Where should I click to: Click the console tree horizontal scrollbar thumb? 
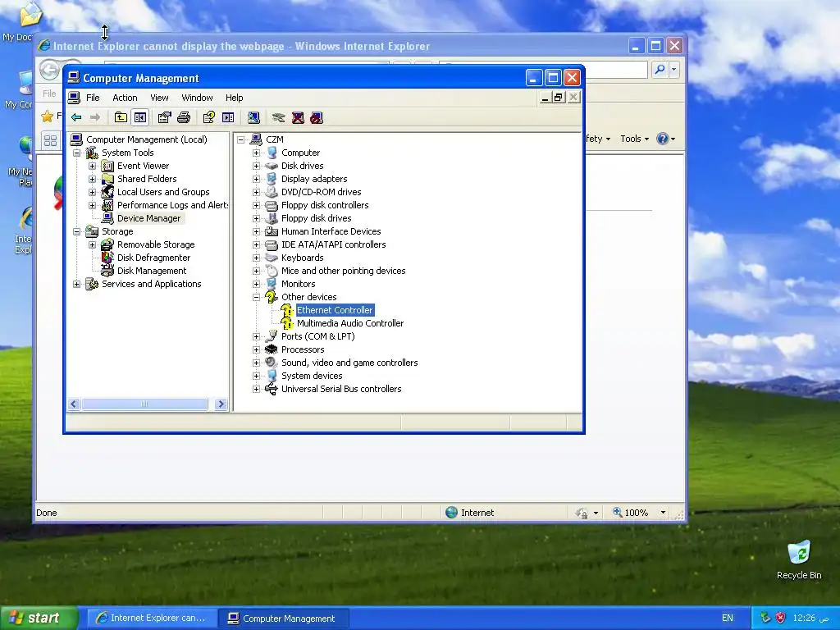144,404
